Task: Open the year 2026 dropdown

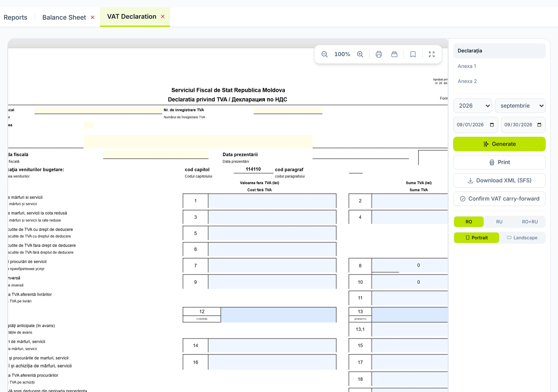Action: tap(472, 106)
